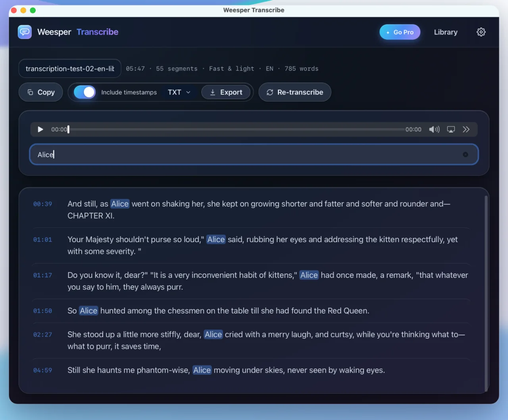Image resolution: width=508 pixels, height=420 pixels.
Task: Click the "Fast & light" model label
Action: 231,69
